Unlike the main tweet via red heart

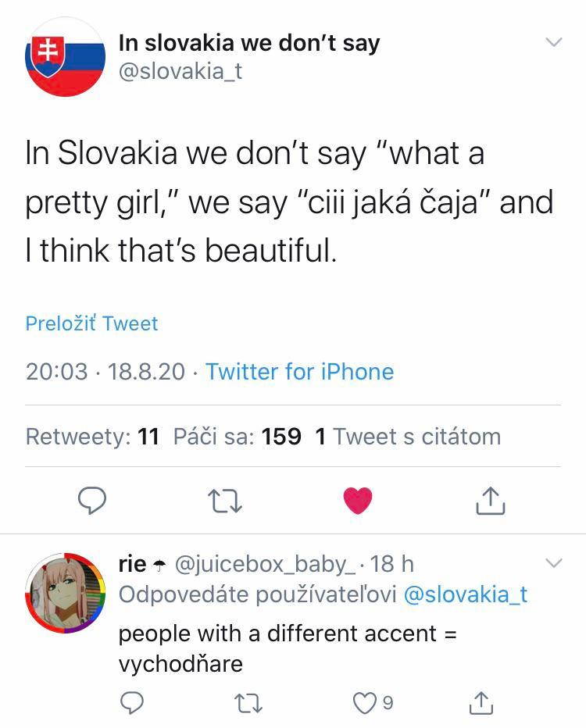coord(358,501)
